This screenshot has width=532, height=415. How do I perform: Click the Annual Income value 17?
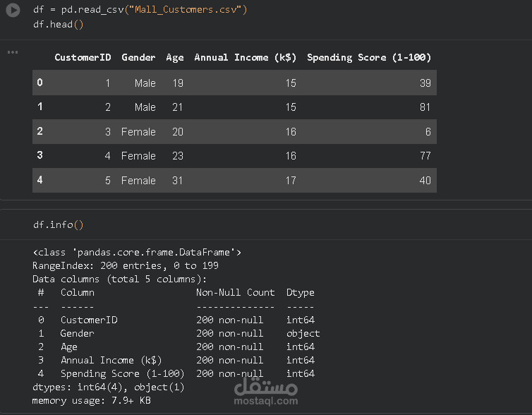coord(291,181)
